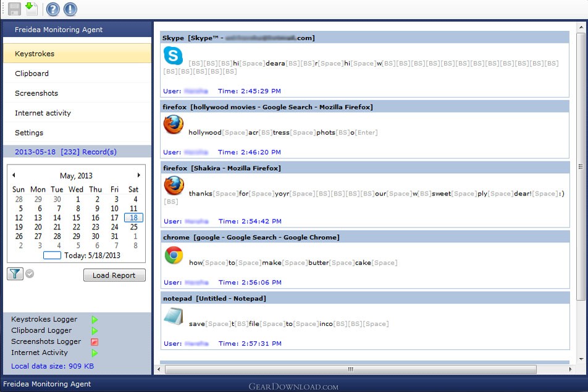
Task: Toggle the Internet Activity logger status
Action: coord(94,353)
